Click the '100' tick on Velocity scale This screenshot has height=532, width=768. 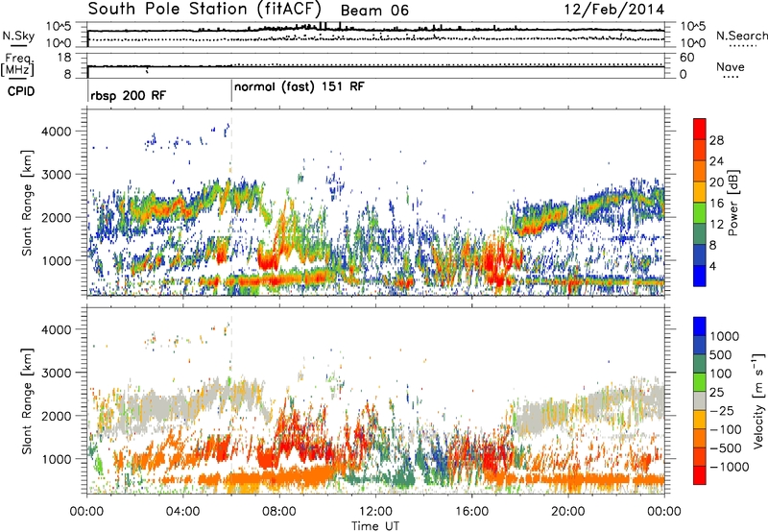721,374
